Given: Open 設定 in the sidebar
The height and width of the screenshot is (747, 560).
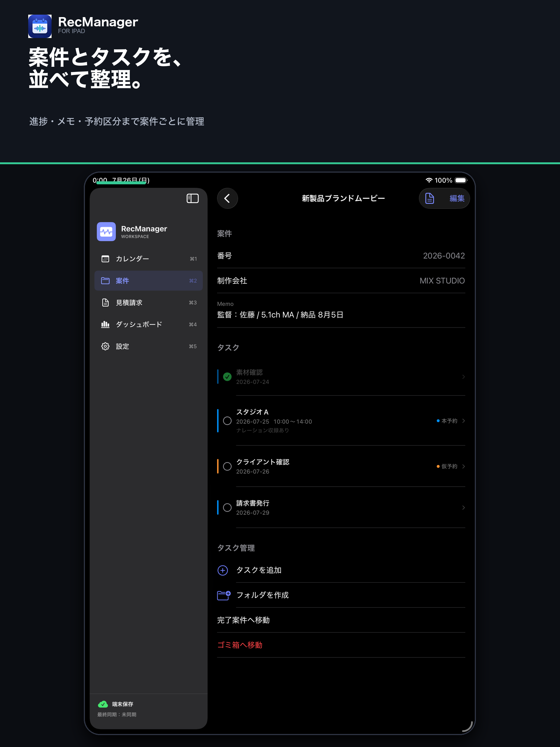Looking at the screenshot, I should click(x=148, y=346).
